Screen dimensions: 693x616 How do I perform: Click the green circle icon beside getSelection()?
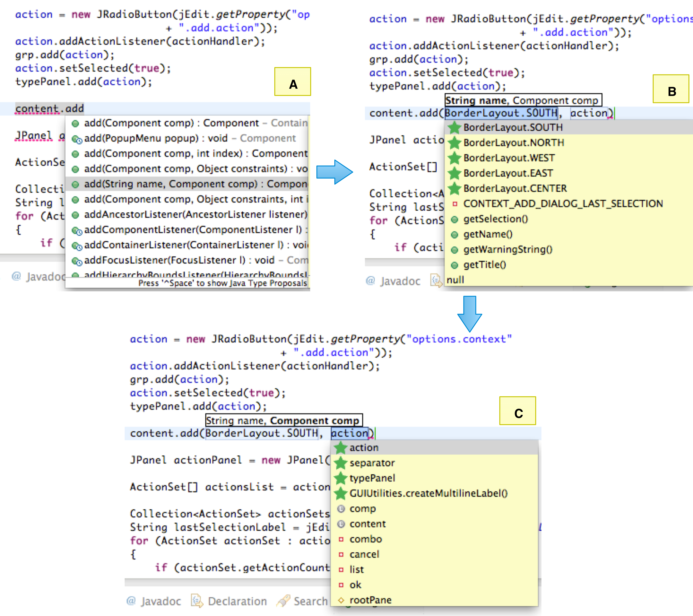(x=455, y=219)
